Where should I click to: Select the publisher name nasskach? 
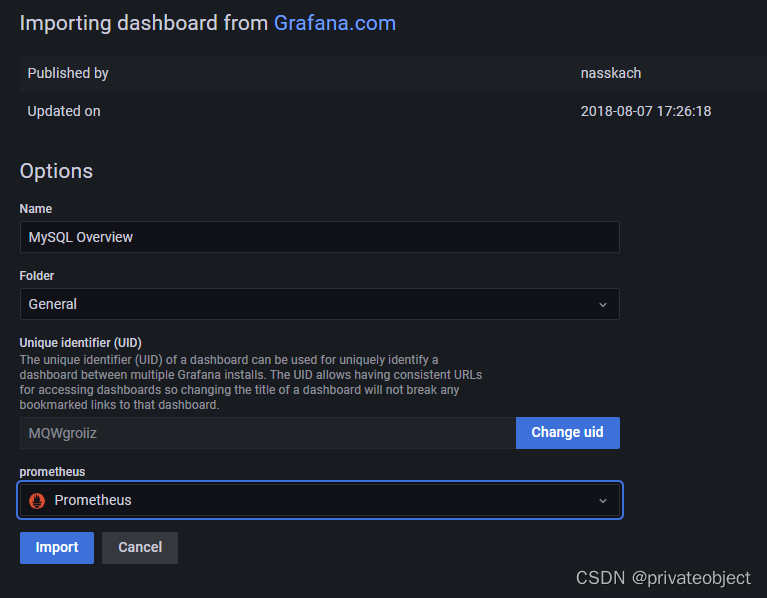(610, 73)
